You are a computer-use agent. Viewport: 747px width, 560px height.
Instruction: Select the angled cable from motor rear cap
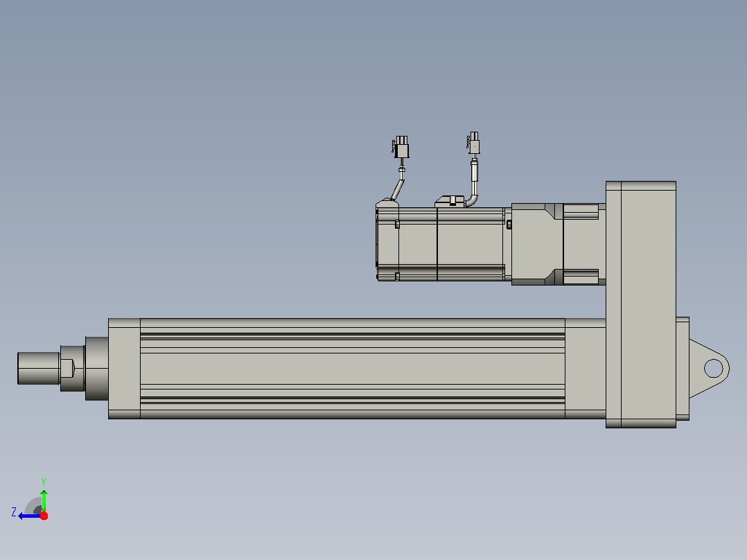coord(398,190)
